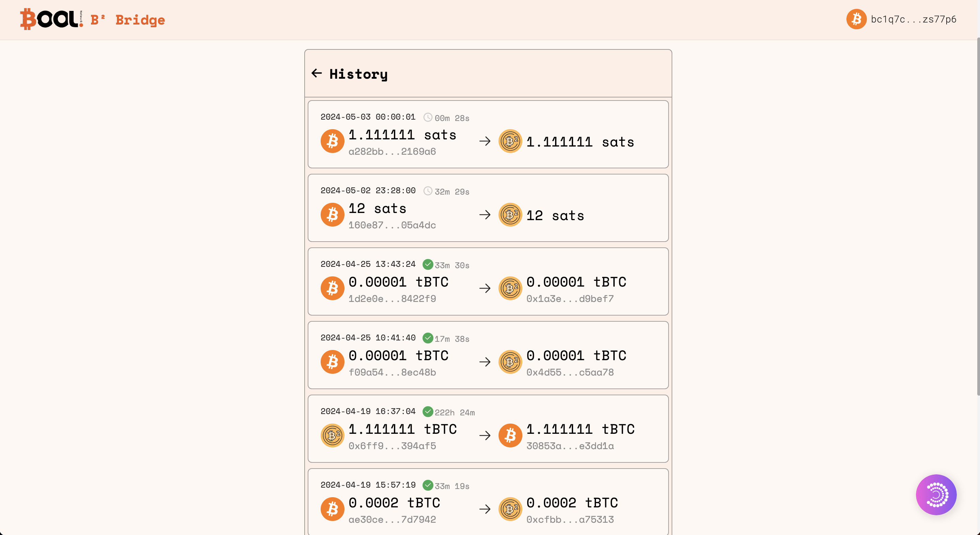Click the green check on 222h 24m transaction
The image size is (980, 535).
(x=428, y=411)
